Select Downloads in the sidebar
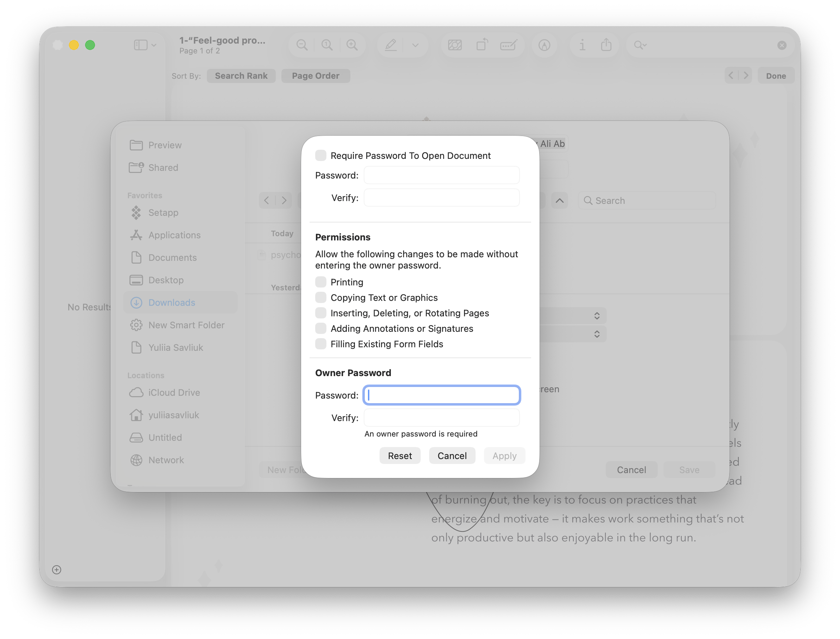 click(x=171, y=303)
